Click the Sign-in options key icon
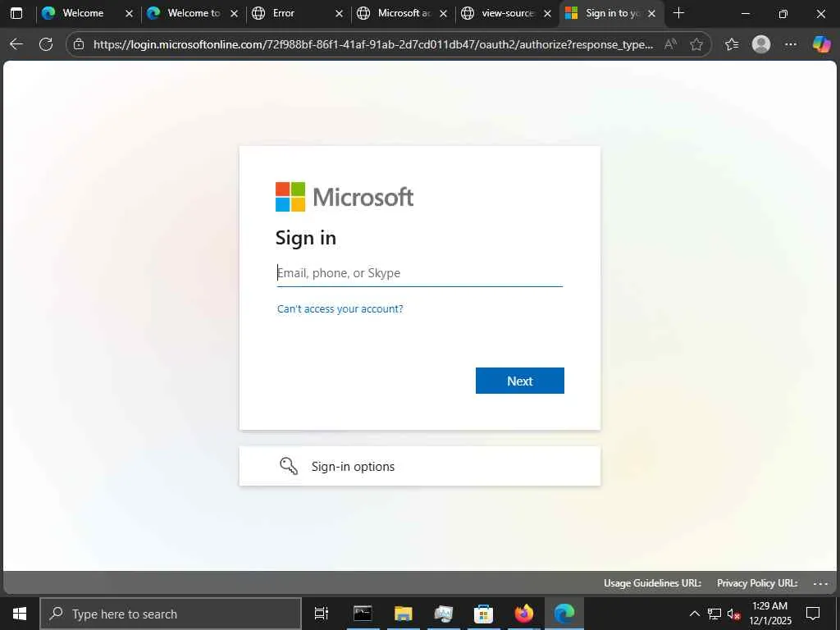 (289, 466)
